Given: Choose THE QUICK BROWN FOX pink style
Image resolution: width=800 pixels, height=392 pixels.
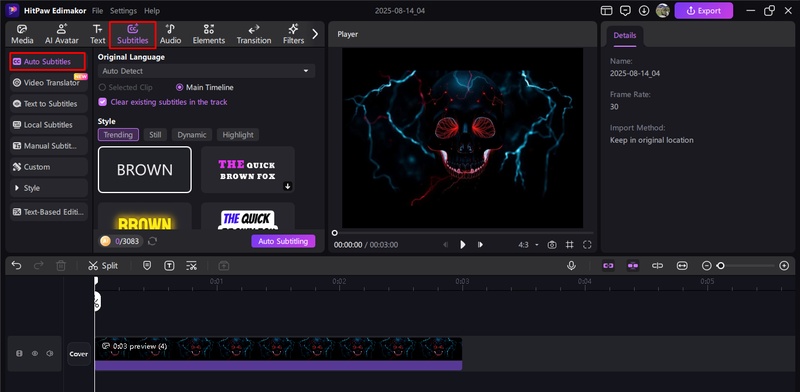Looking at the screenshot, I should pos(248,169).
